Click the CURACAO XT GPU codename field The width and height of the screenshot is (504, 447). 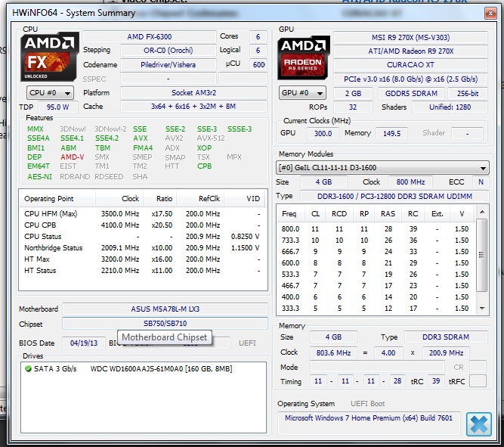click(x=411, y=65)
